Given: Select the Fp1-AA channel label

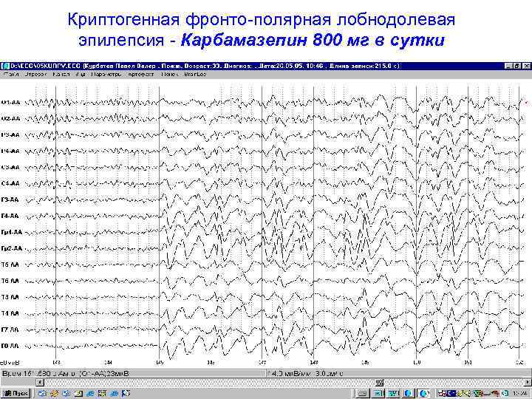Looking at the screenshot, I should (12, 232).
